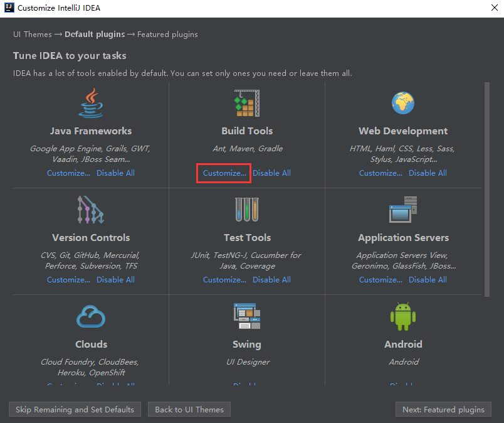
Task: Click the UI Themes breadcrumb step
Action: click(x=33, y=35)
